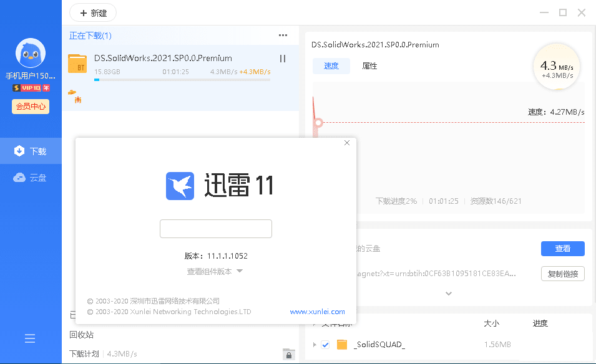Toggle the _SolidSQUAD_ folder checkbox
596x364 pixels.
(x=325, y=345)
